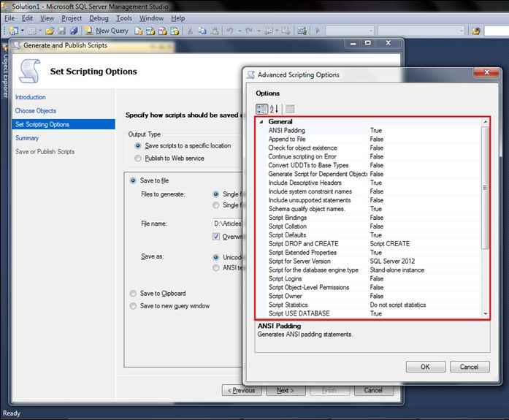
Task: Click the Analysis Services MDX Query icon
Action: pyautogui.click(x=150, y=31)
